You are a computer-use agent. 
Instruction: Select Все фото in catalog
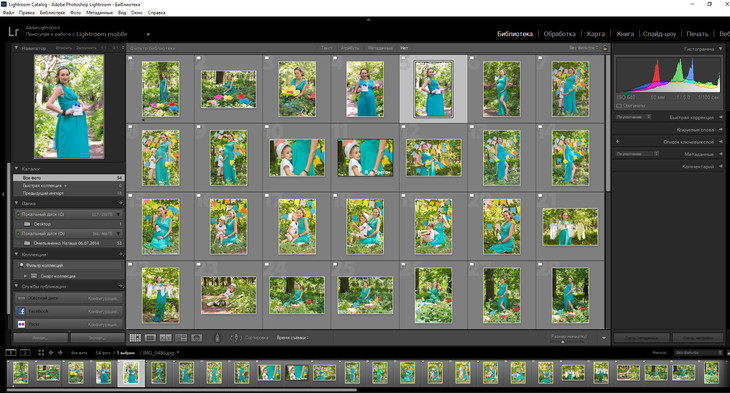coord(68,178)
